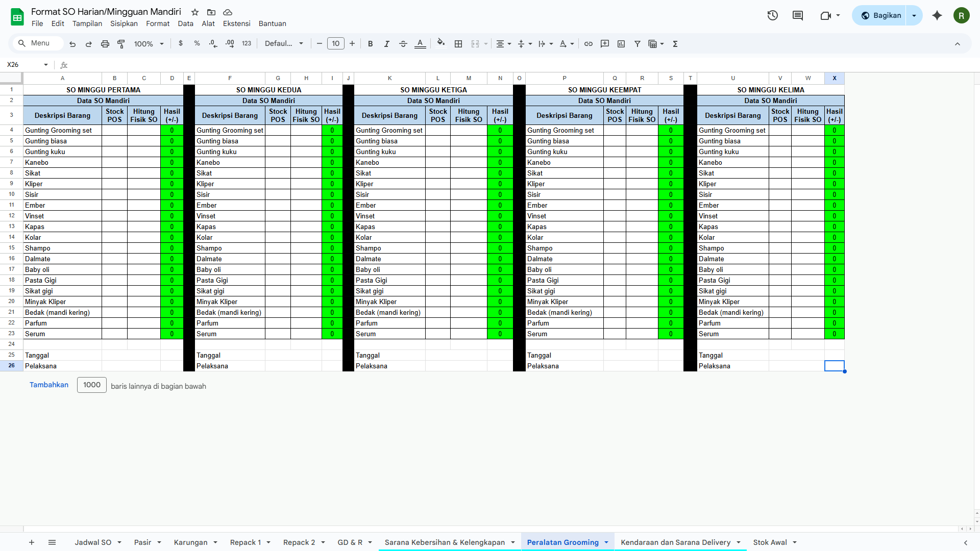Click the create filter icon
The image size is (980, 551).
tap(638, 44)
